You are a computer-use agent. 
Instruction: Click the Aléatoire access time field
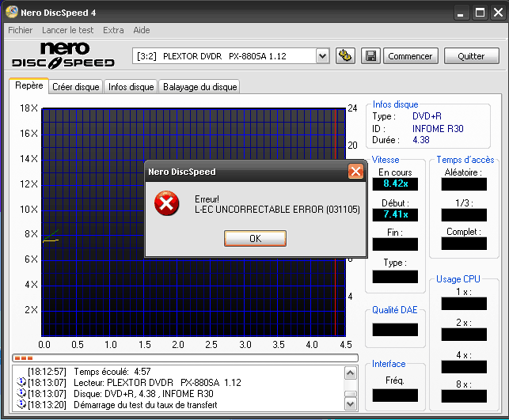coord(464,184)
